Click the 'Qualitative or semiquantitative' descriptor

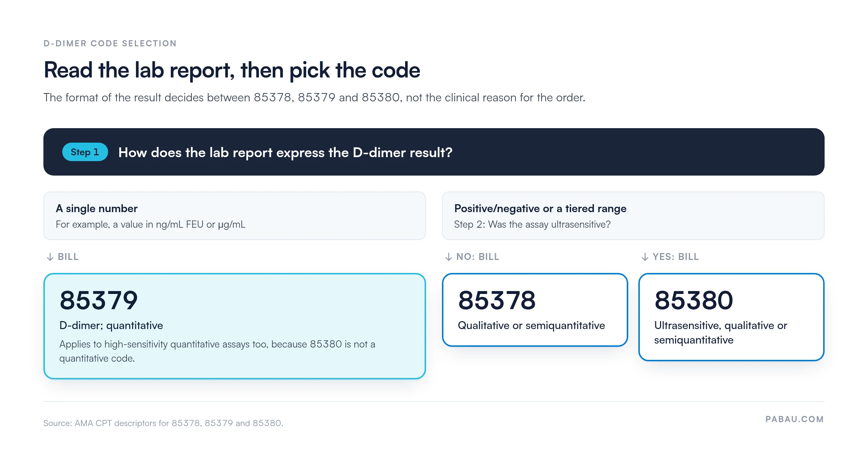531,325
